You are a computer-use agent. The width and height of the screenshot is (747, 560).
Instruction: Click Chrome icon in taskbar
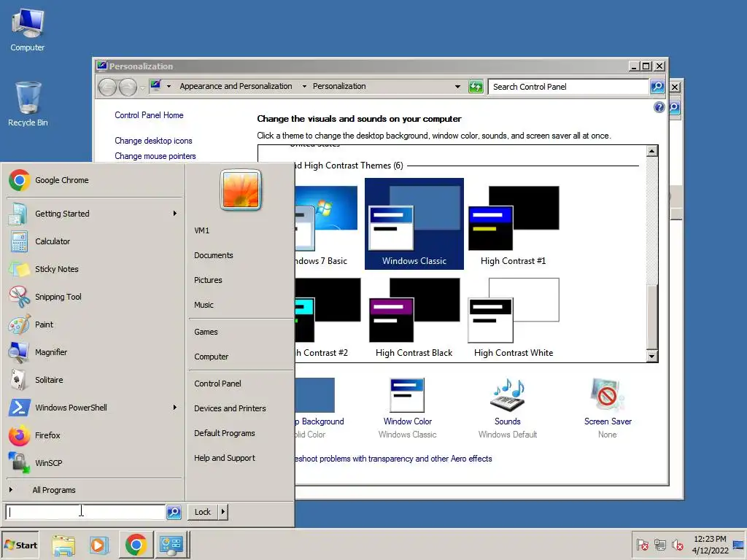136,545
